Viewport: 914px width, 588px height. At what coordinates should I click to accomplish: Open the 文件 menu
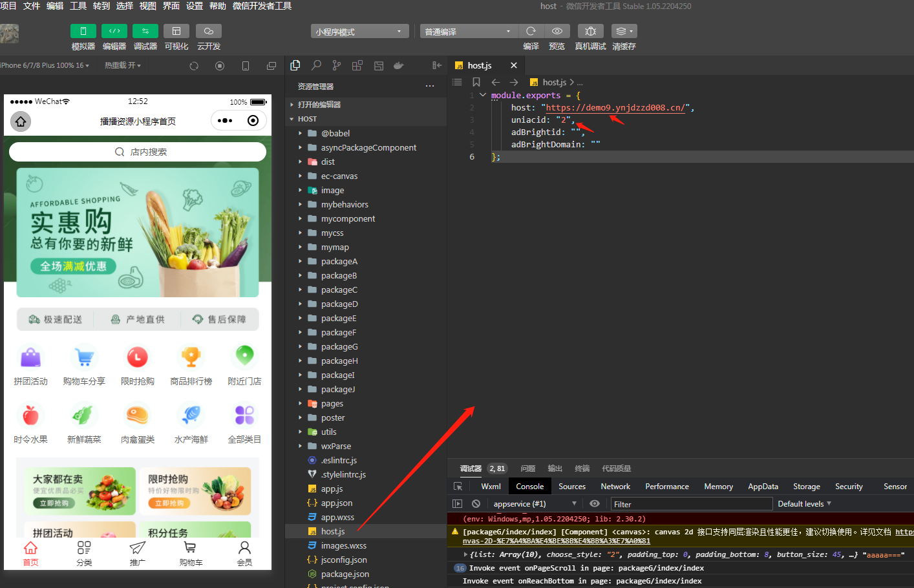(32, 6)
